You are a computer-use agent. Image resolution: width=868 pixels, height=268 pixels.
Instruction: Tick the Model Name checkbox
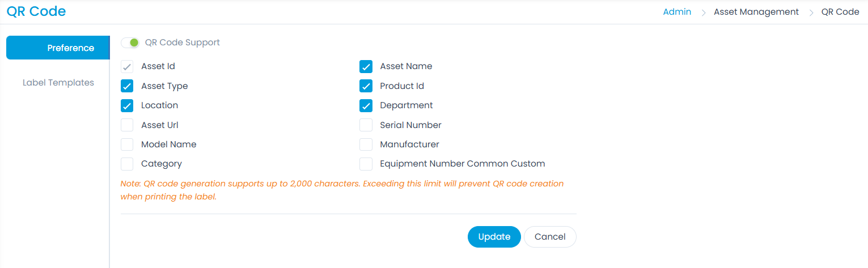(x=127, y=144)
